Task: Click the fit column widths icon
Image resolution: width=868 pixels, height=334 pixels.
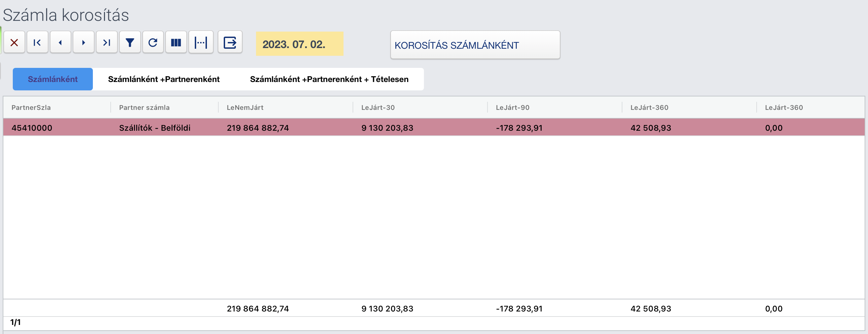Action: 201,42
